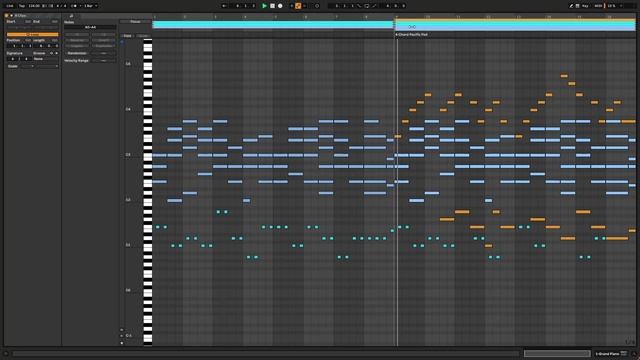The height and width of the screenshot is (360, 640).
Task: Click the A0-A4 note range field
Action: 90,27
